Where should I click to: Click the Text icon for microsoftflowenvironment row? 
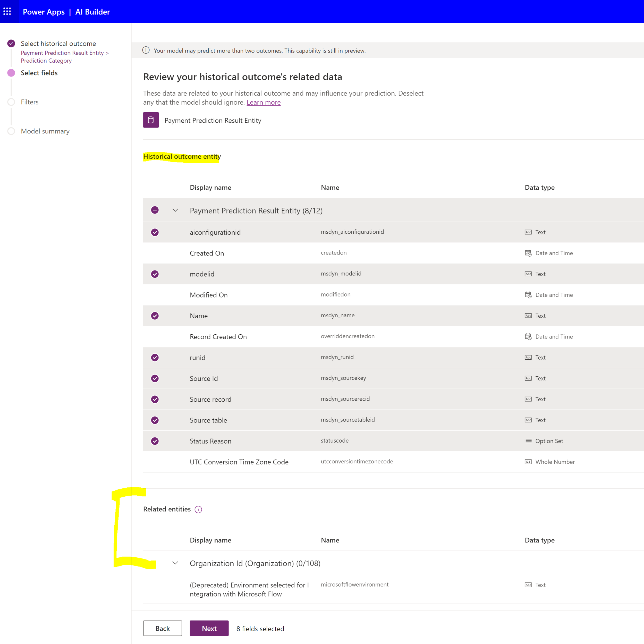click(x=528, y=585)
